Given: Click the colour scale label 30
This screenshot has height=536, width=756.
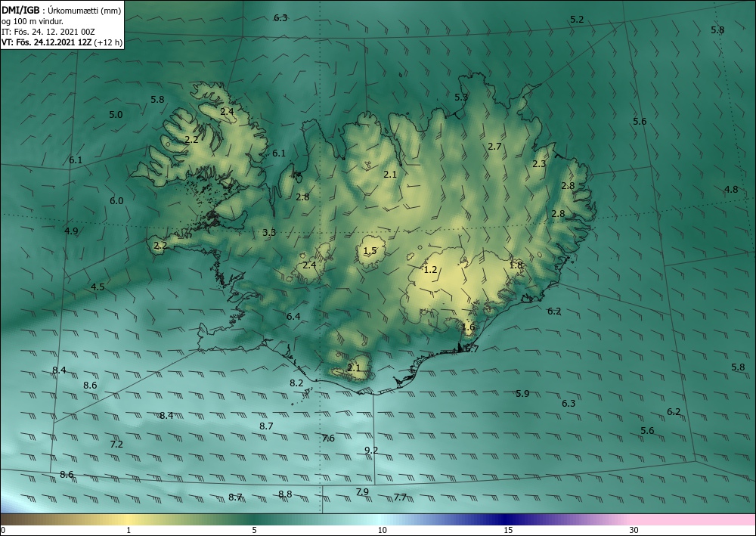Looking at the screenshot, I should point(634,531).
